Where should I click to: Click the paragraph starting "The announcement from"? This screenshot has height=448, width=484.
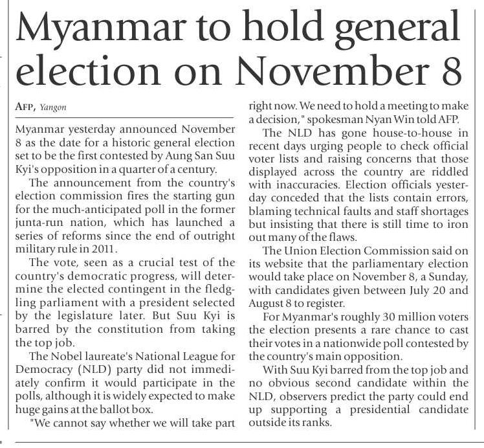124,221
